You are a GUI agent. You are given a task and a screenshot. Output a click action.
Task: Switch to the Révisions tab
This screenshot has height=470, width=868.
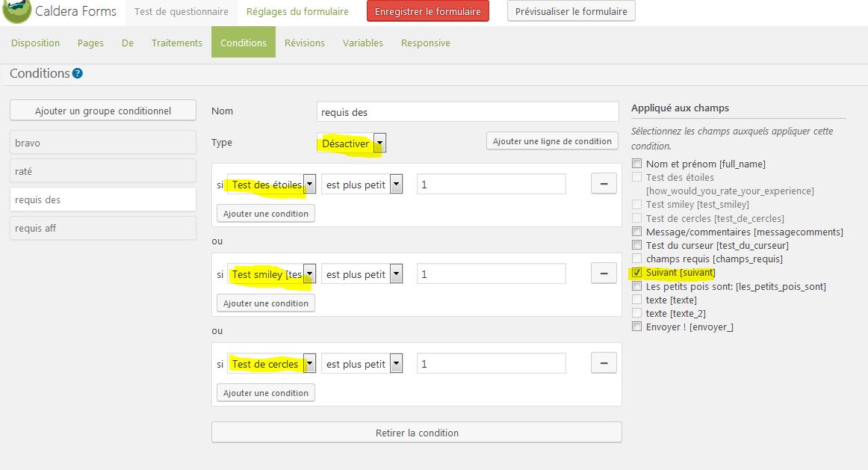305,43
